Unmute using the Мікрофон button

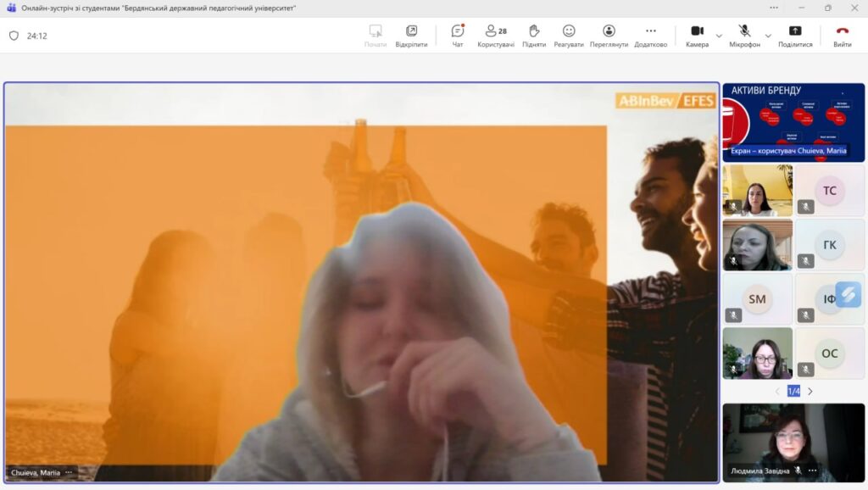pos(744,35)
